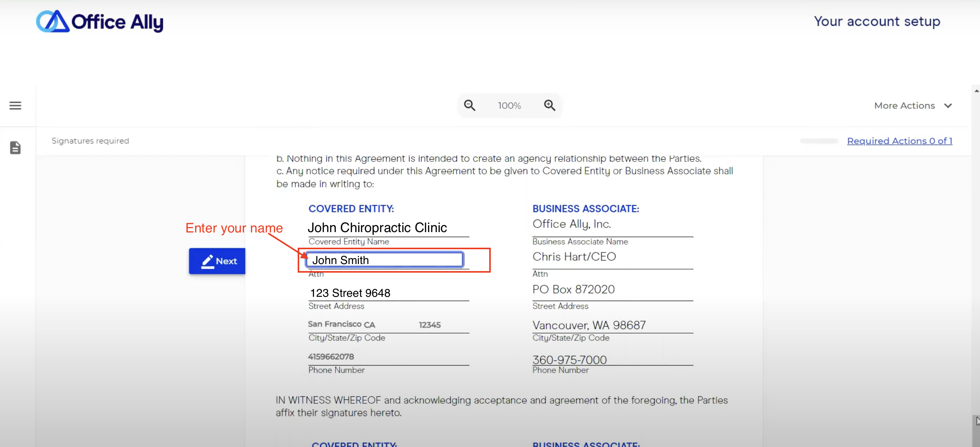Click the 12345 zip code value
Screen dimensions: 980x447
pyautogui.click(x=430, y=325)
